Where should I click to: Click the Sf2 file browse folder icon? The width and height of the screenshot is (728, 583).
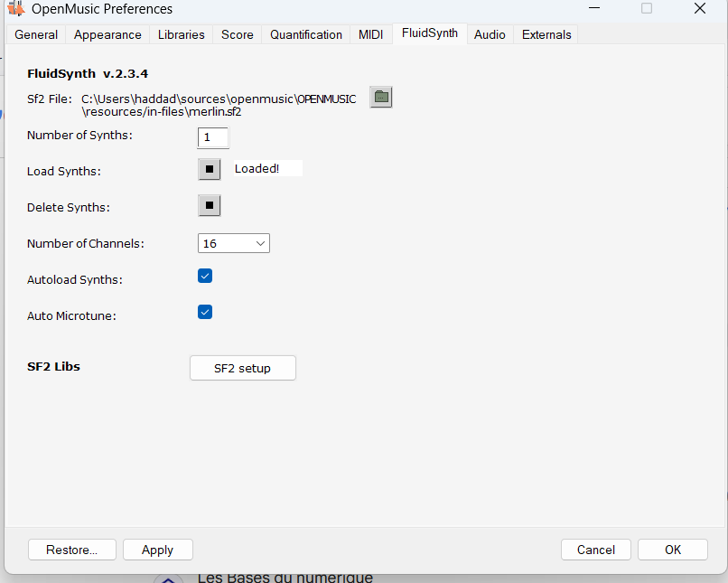click(381, 97)
